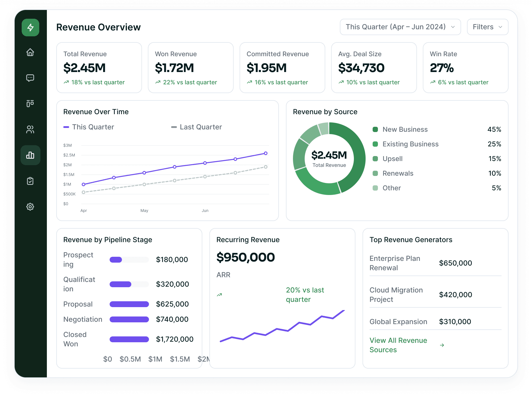Open Global Expansion row
Viewport: 532px width, 397px height.
(x=436, y=321)
